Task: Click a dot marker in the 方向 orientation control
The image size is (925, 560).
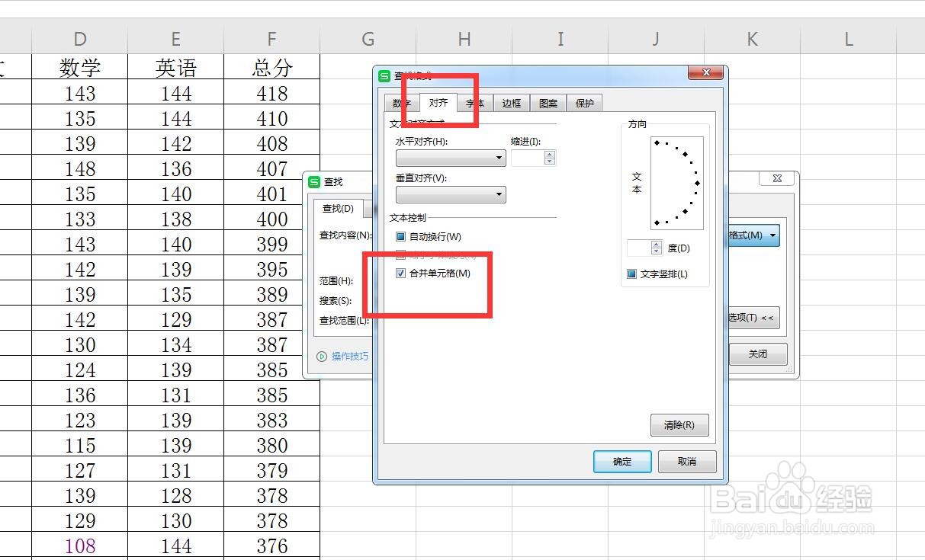Action: (x=698, y=181)
